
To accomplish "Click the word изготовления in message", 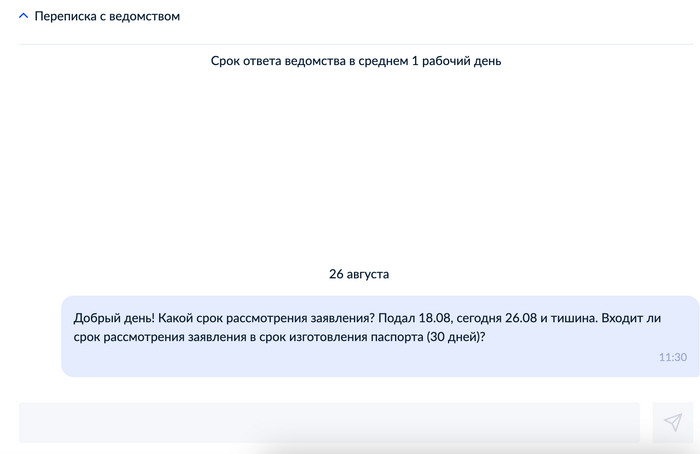I will click(x=317, y=336).
